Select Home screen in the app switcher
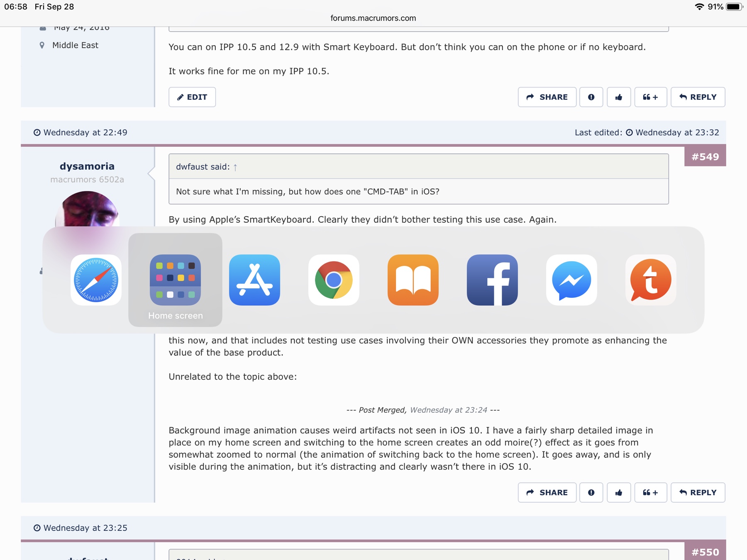Image resolution: width=747 pixels, height=560 pixels. tap(175, 280)
